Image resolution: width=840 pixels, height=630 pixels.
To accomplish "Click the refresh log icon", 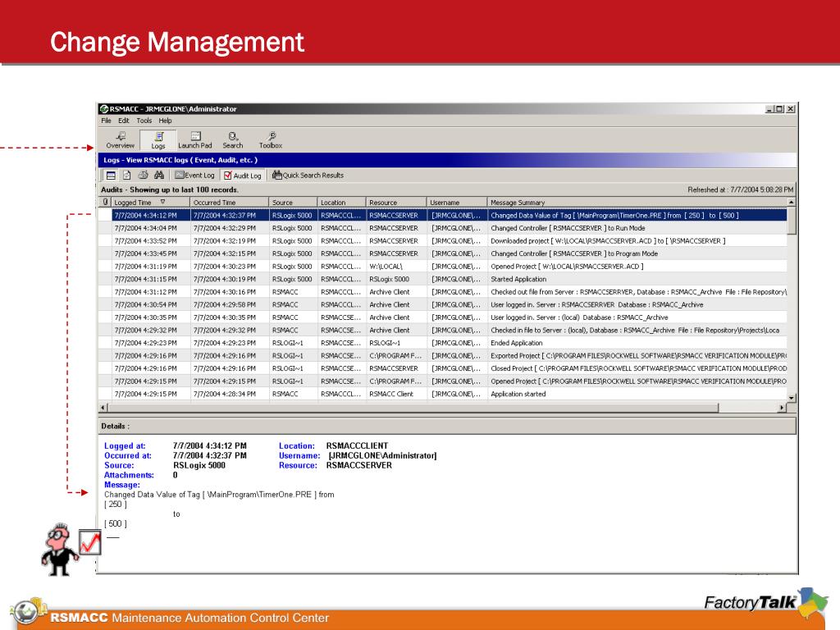I will tap(127, 176).
